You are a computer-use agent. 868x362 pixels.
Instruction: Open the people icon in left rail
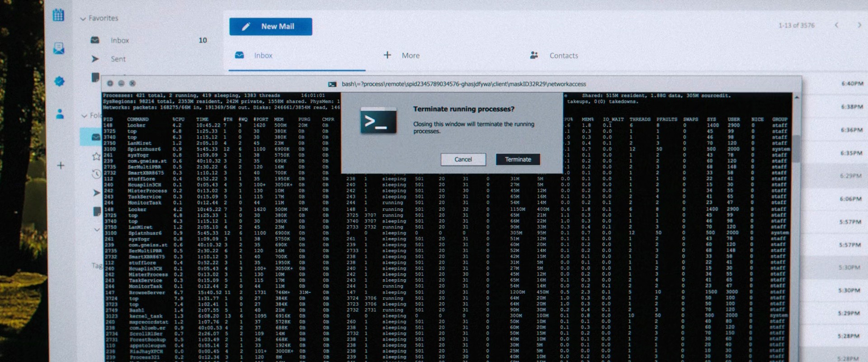tap(60, 114)
